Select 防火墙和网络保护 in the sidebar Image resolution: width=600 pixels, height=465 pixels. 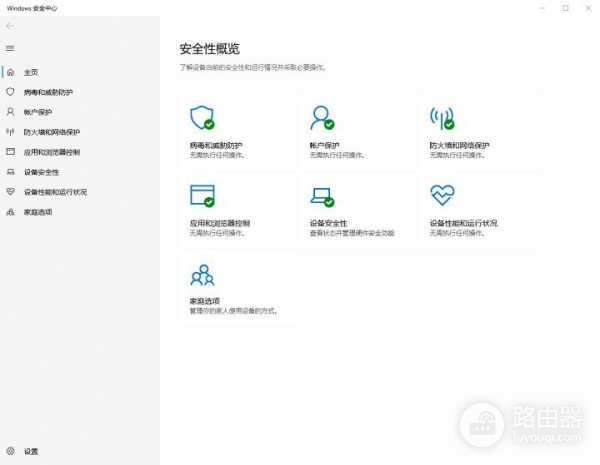tap(52, 132)
